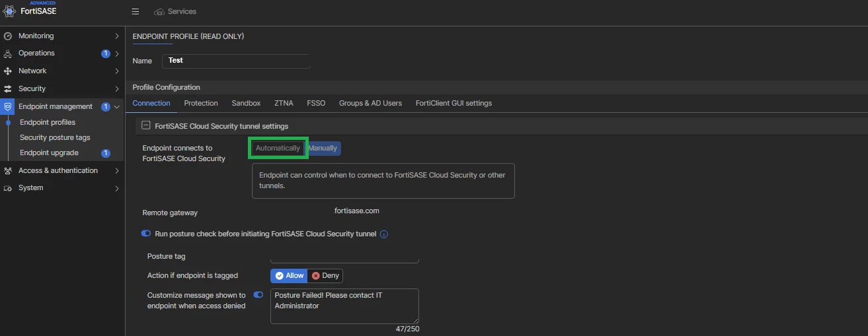Viewport: 868px width, 336px height.
Task: Switch to the Connection tab
Action: [x=151, y=103]
